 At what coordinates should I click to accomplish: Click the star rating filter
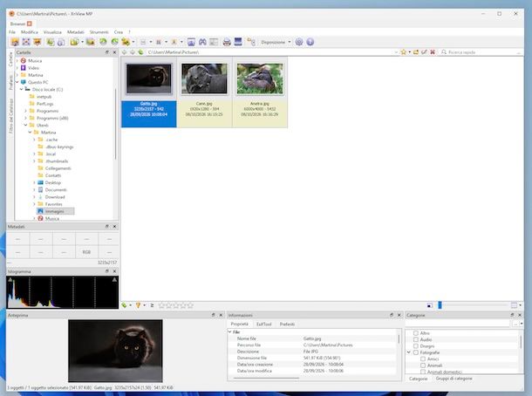coord(176,305)
